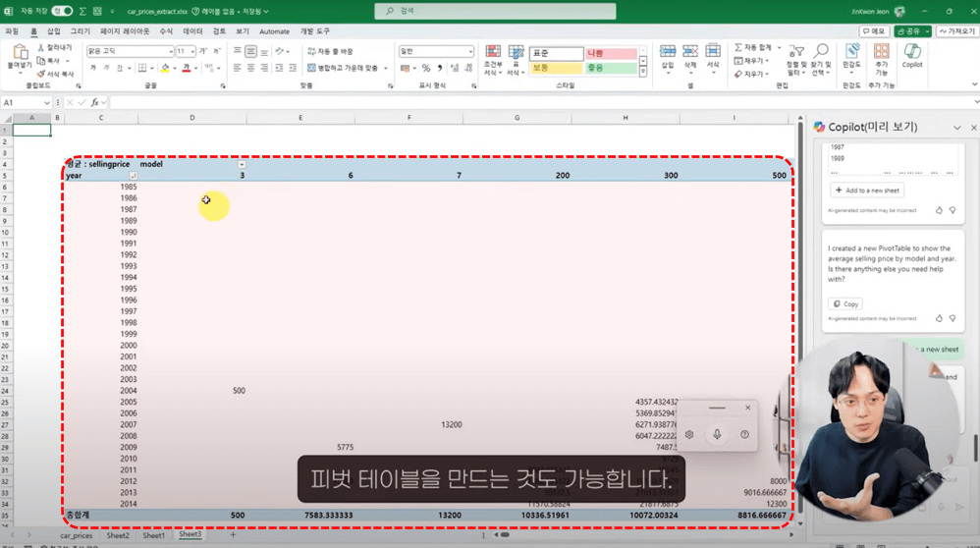980x548 pixels.
Task: Open the year row filter dropdown
Action: click(x=133, y=176)
